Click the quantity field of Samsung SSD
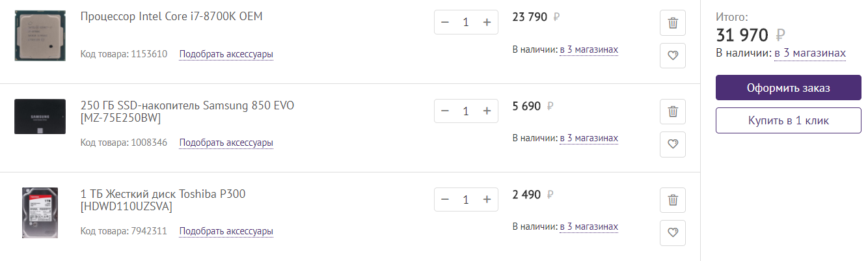 tap(466, 111)
